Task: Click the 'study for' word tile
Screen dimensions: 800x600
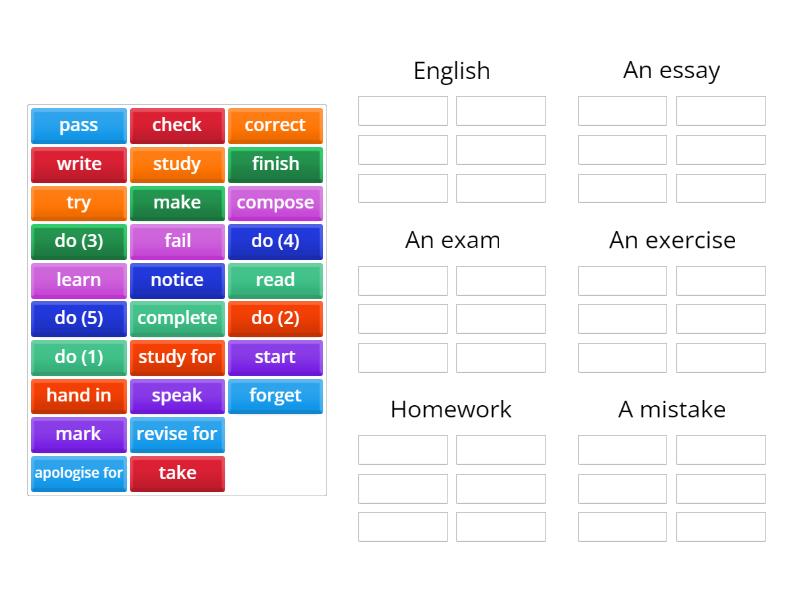Action: point(177,357)
